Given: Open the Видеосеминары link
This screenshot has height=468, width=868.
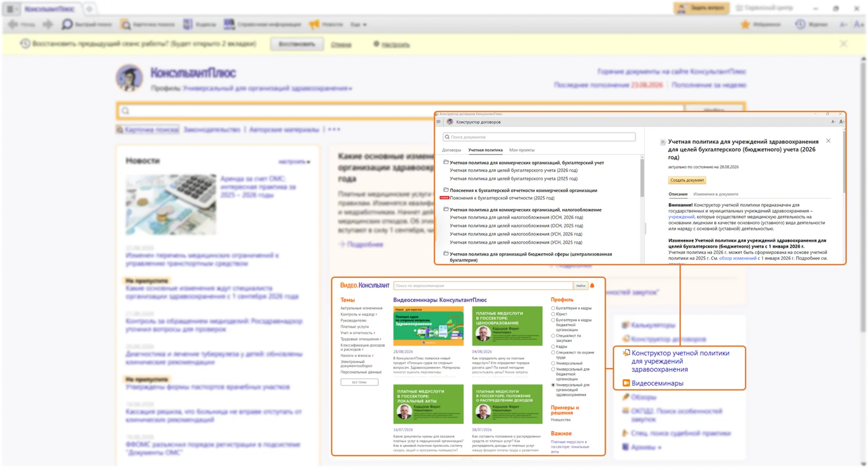Looking at the screenshot, I should tap(657, 383).
